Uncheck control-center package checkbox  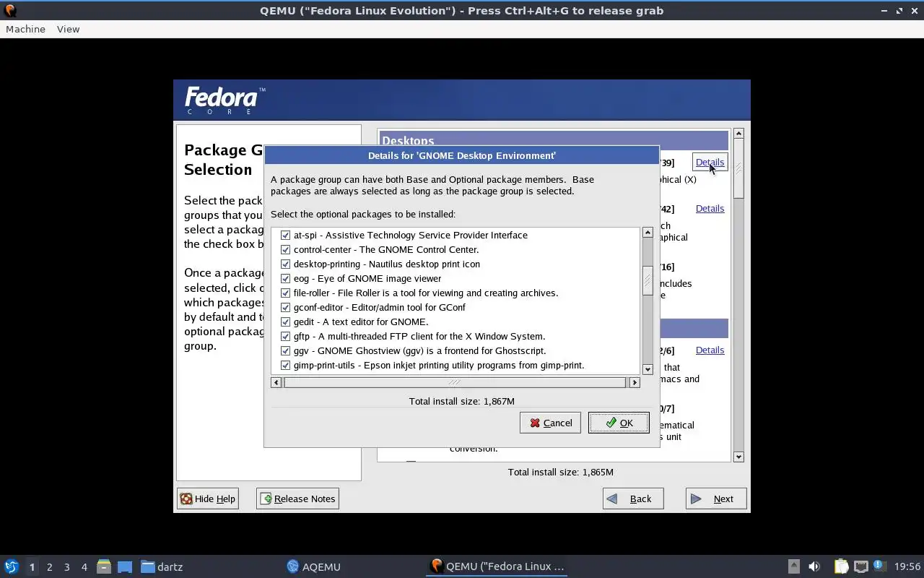tap(285, 249)
